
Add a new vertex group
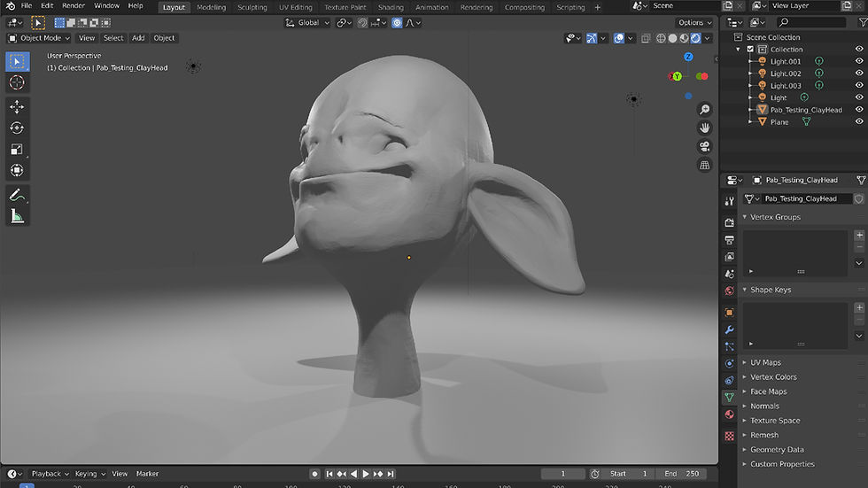859,236
